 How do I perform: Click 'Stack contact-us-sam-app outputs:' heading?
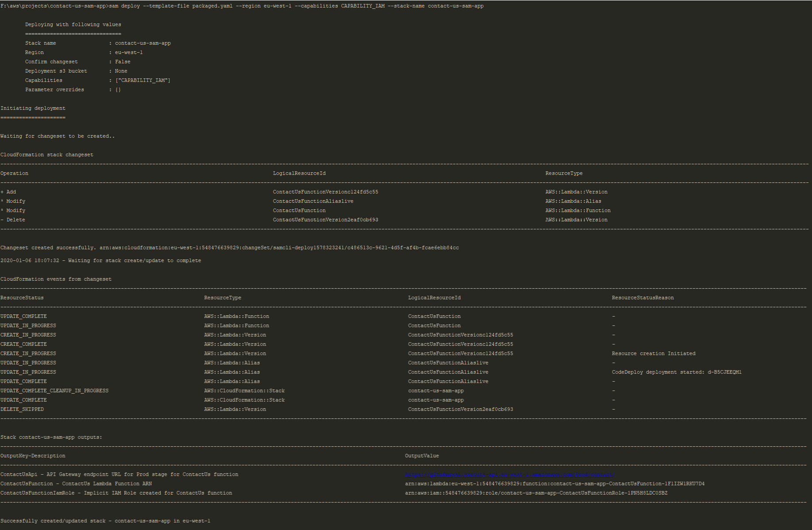51,437
